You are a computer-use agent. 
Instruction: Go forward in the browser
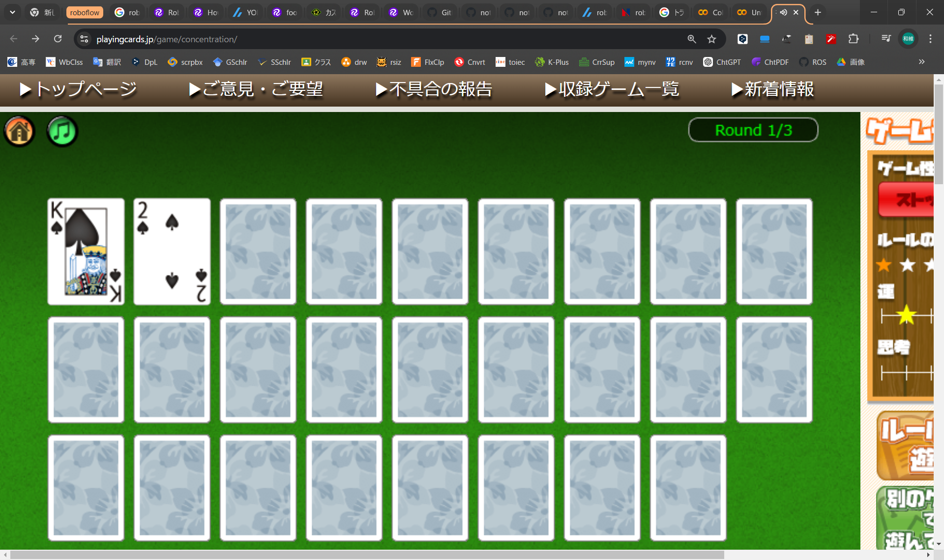[x=35, y=39]
